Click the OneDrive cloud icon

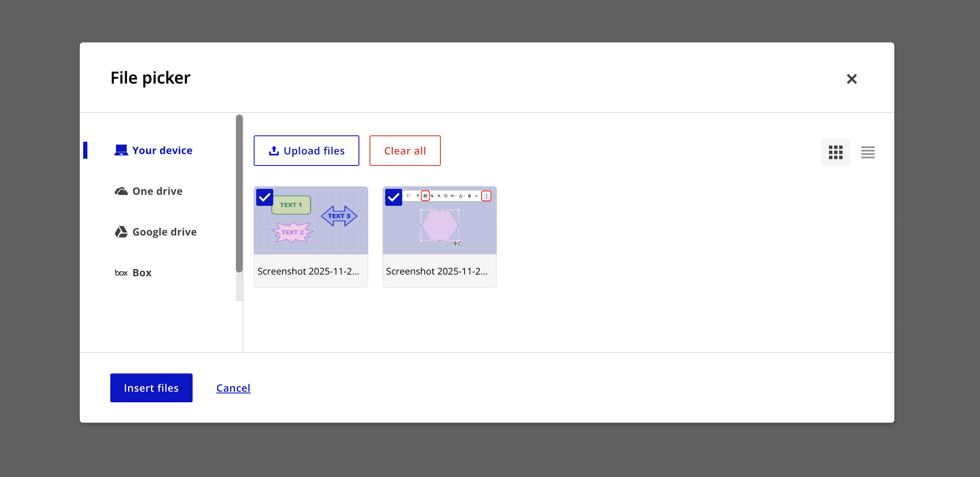coord(121,191)
